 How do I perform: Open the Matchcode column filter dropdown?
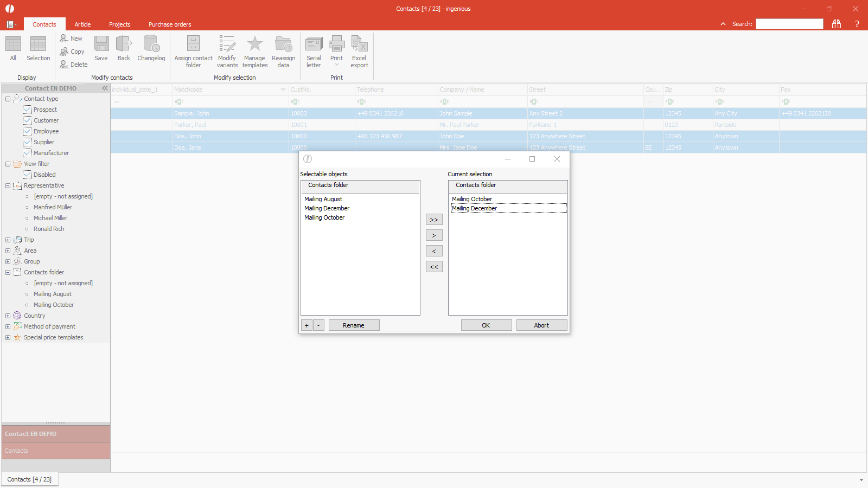pyautogui.click(x=283, y=90)
